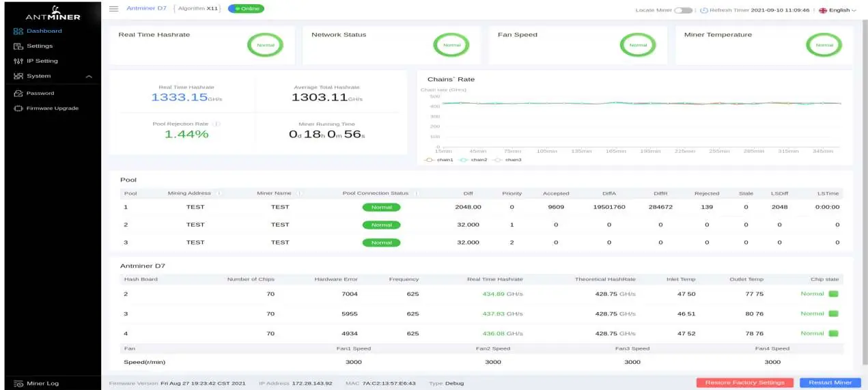Click hashrate 437.83 GH/s for board 3

[503, 314]
